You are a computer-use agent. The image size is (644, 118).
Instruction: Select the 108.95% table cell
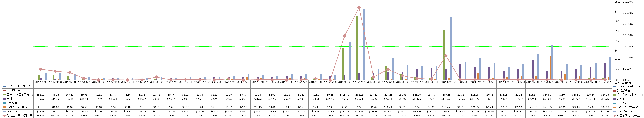(x=446, y=116)
